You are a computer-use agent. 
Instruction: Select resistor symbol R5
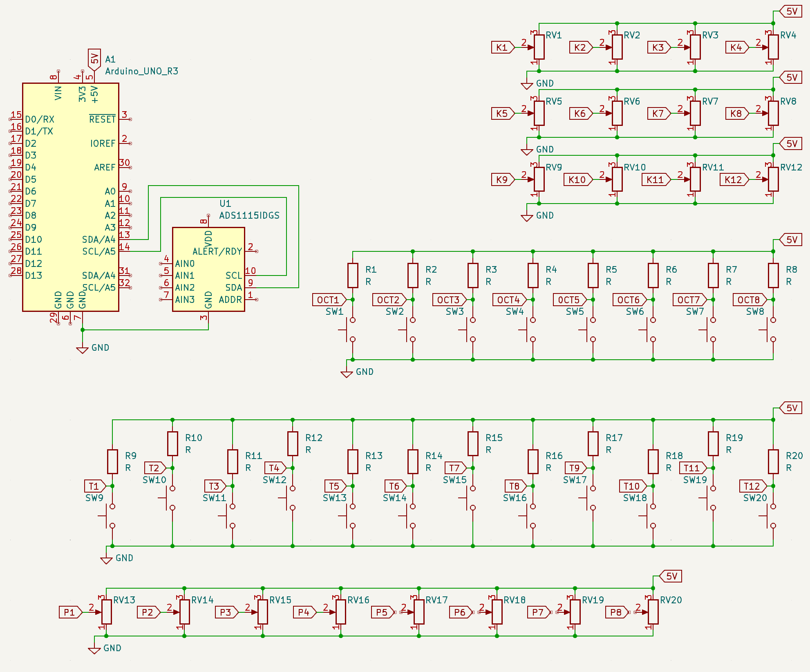(x=593, y=276)
